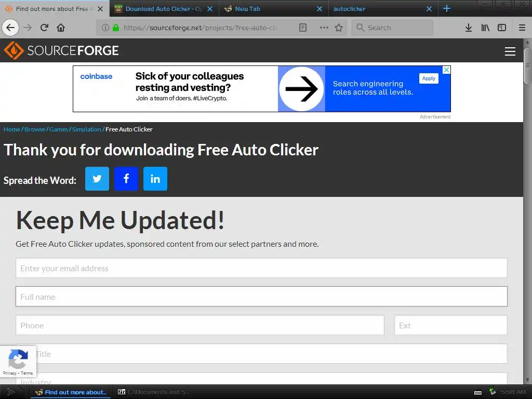
Task: Open page actions three-dot menu
Action: 324,28
